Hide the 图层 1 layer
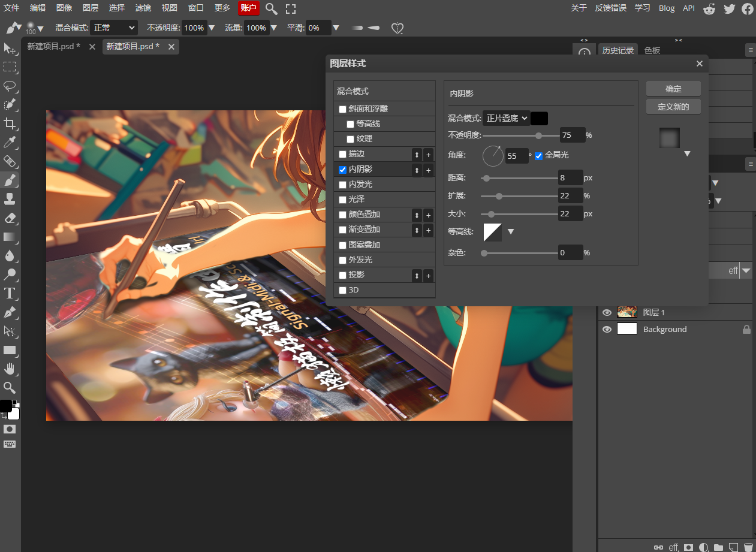 (607, 312)
